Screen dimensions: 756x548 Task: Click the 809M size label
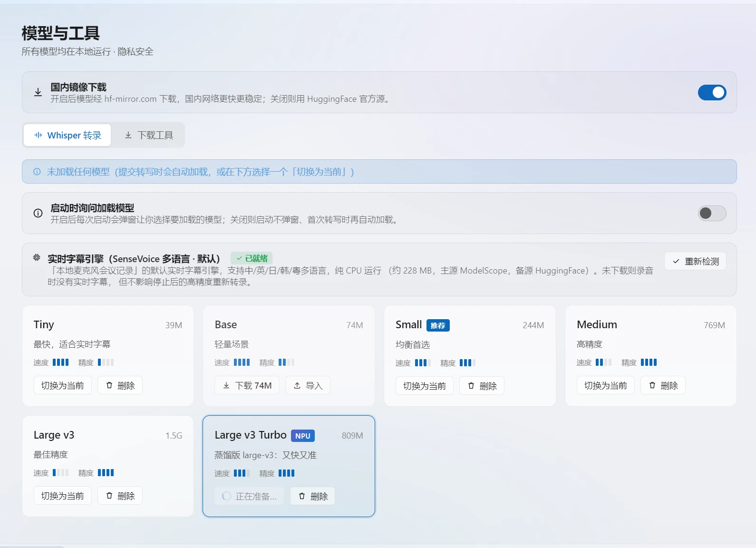[x=352, y=436]
